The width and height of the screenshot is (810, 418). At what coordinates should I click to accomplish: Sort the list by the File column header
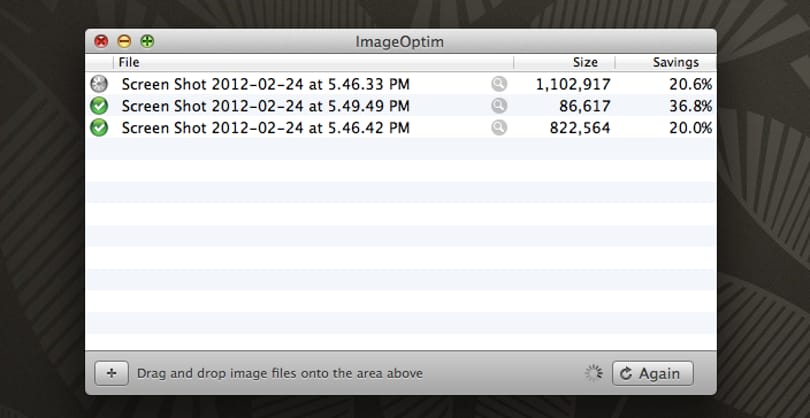click(x=313, y=63)
